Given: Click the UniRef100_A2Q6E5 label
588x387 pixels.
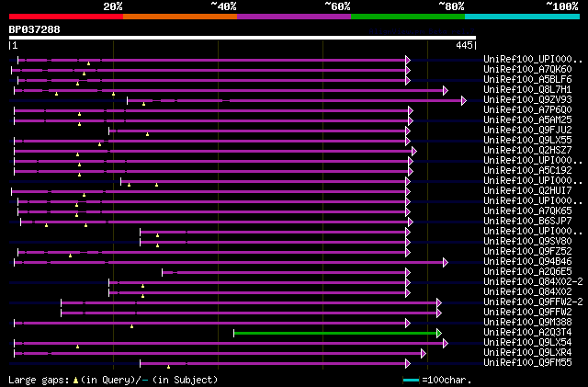Looking at the screenshot, I should click(x=527, y=272).
